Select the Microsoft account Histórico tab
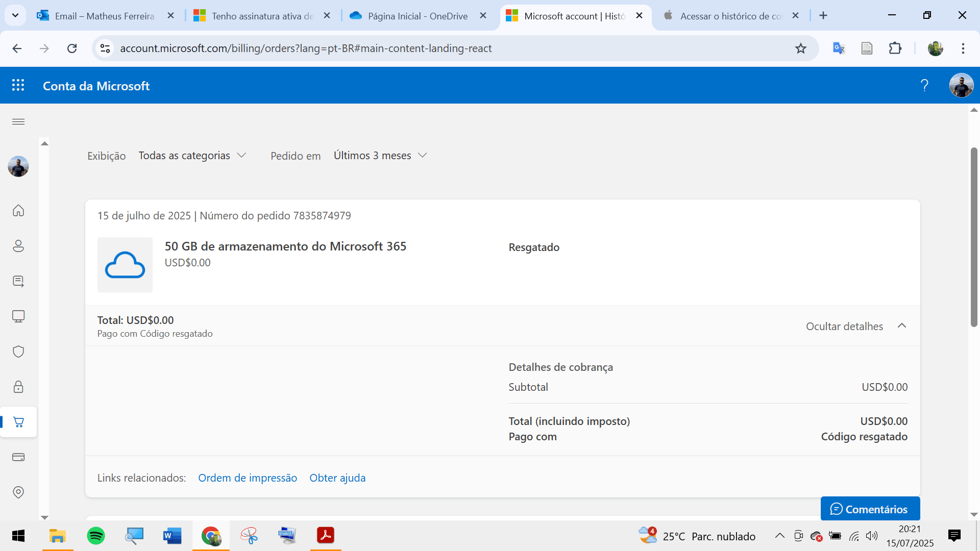Viewport: 980px width, 551px height. pyautogui.click(x=575, y=16)
